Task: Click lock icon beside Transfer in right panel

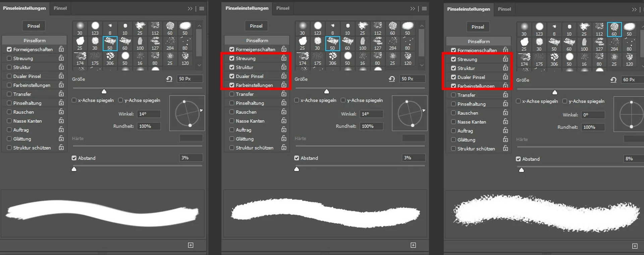Action: pos(505,95)
